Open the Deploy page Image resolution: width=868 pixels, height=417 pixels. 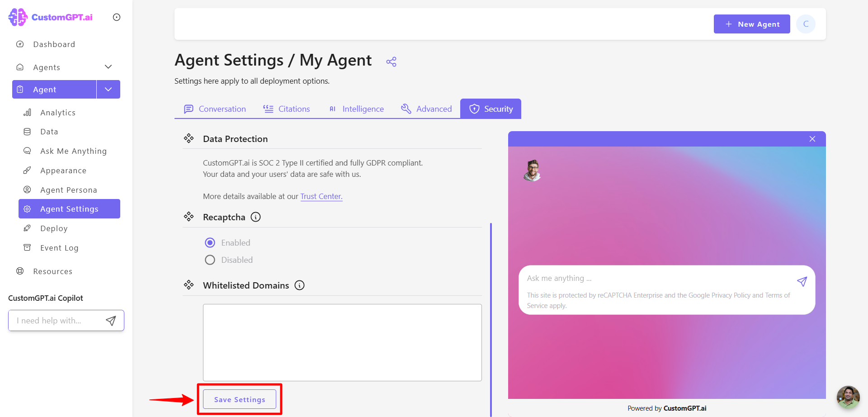pyautogui.click(x=54, y=228)
